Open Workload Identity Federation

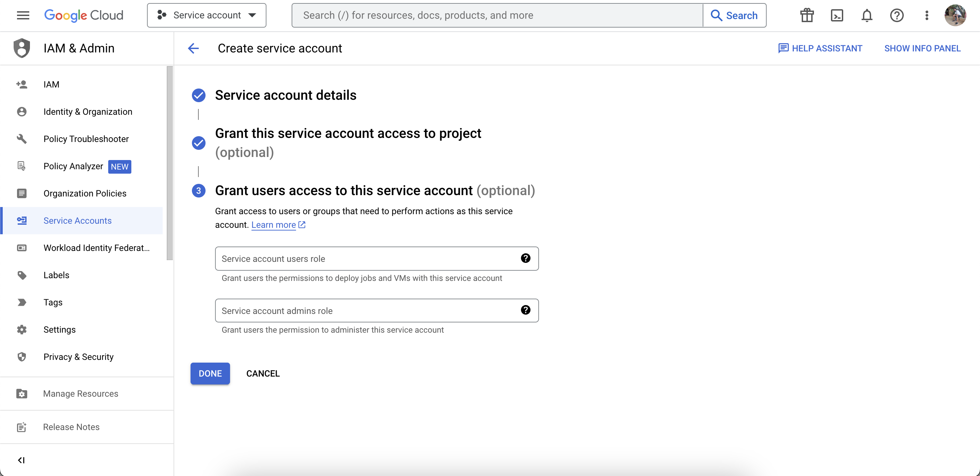[81, 248]
